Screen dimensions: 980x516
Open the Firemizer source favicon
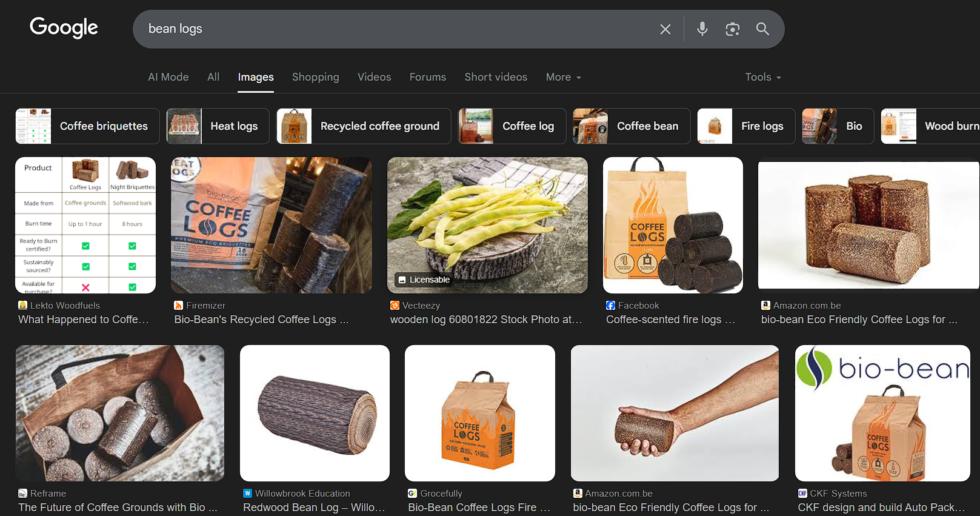pos(179,306)
